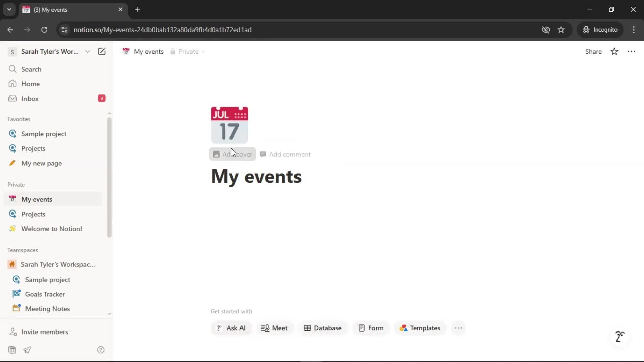Open Sample project under Favorites
Image resolution: width=644 pixels, height=362 pixels.
point(54,134)
